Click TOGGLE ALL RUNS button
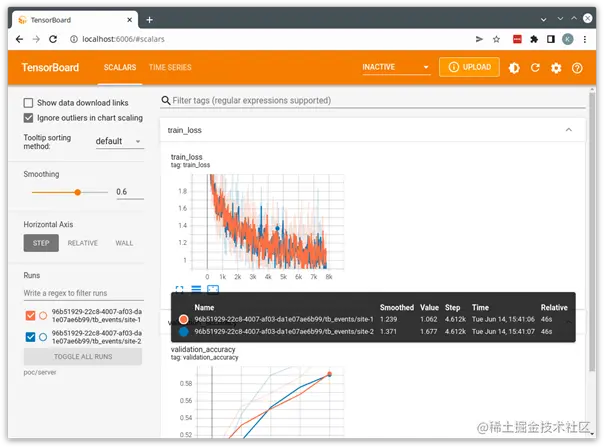This screenshot has width=604, height=448. pos(83,357)
